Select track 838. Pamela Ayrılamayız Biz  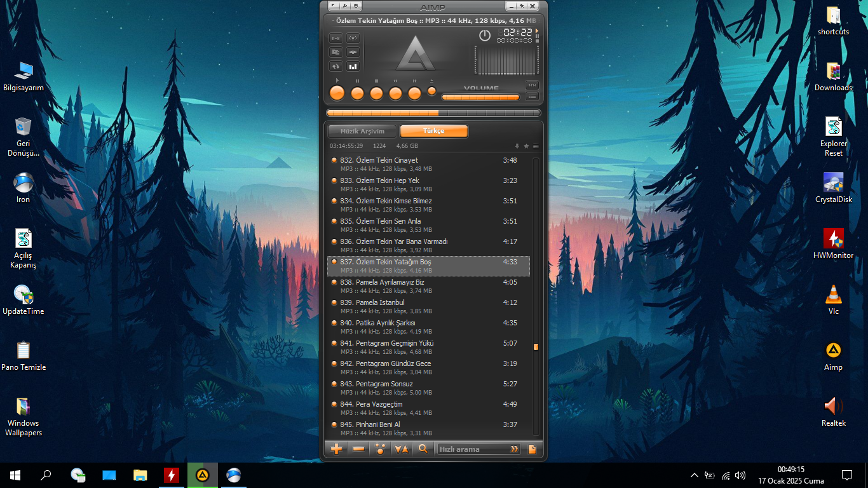coord(428,287)
